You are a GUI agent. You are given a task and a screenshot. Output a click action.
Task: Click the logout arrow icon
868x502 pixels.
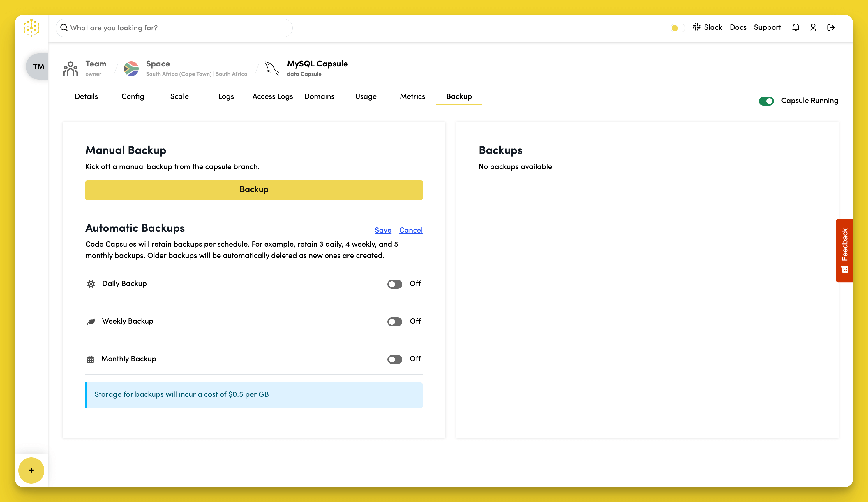coord(831,28)
